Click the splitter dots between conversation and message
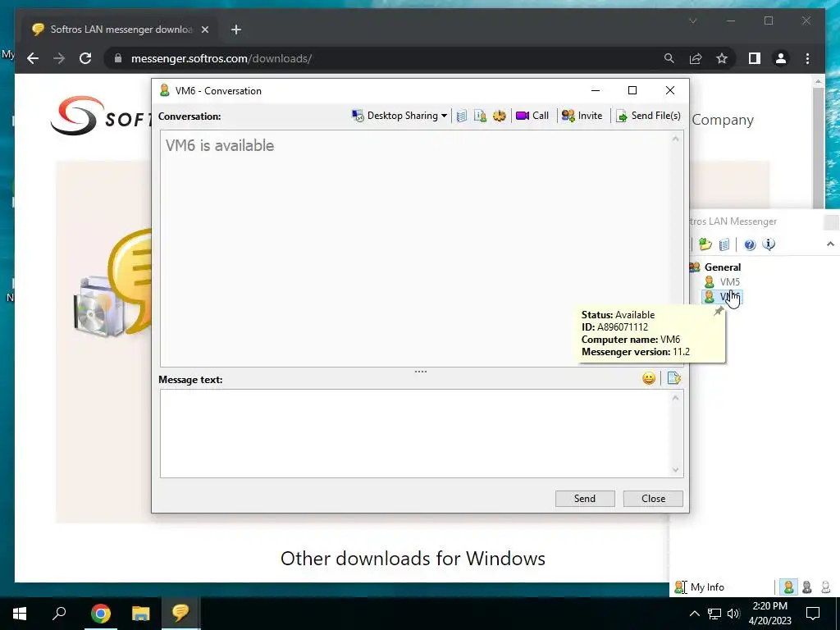 421,372
